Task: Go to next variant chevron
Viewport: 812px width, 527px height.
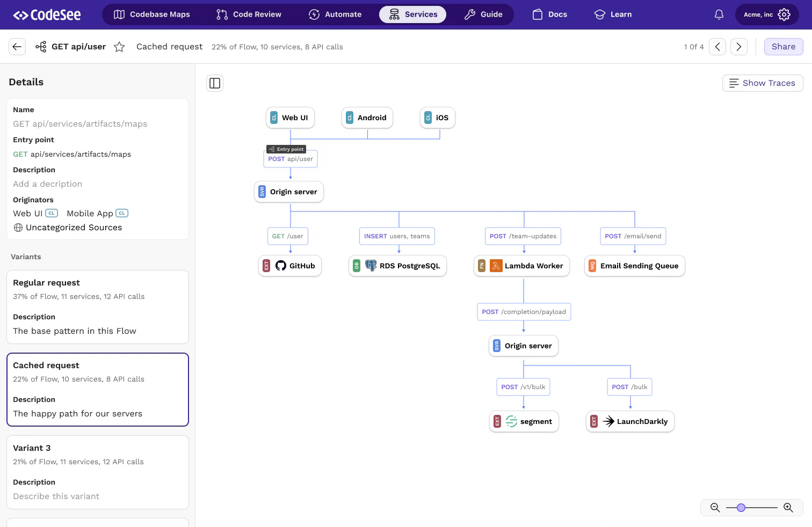Action: click(x=739, y=47)
